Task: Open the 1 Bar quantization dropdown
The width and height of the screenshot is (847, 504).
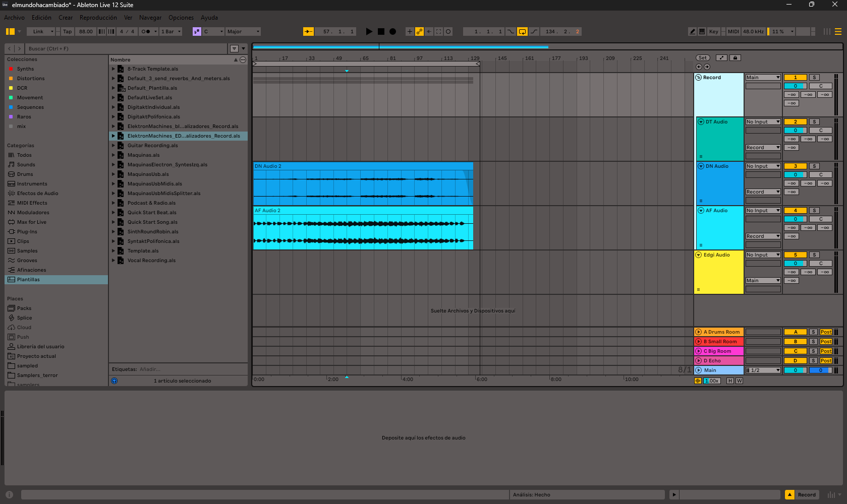Action: coord(171,31)
